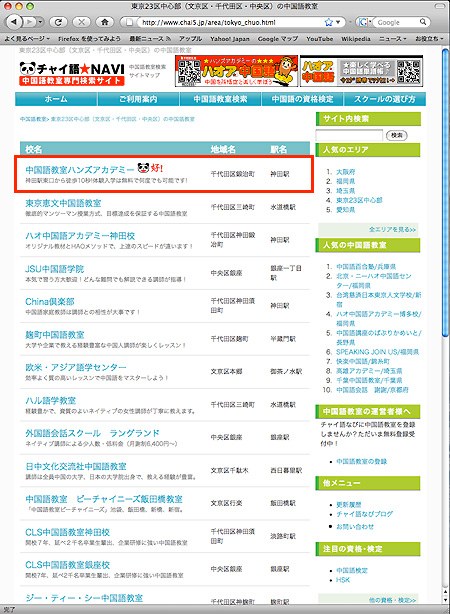Click the panda 好! icon beside ハンズアカデミー
Viewport: 450px width, 614px height.
click(x=150, y=168)
